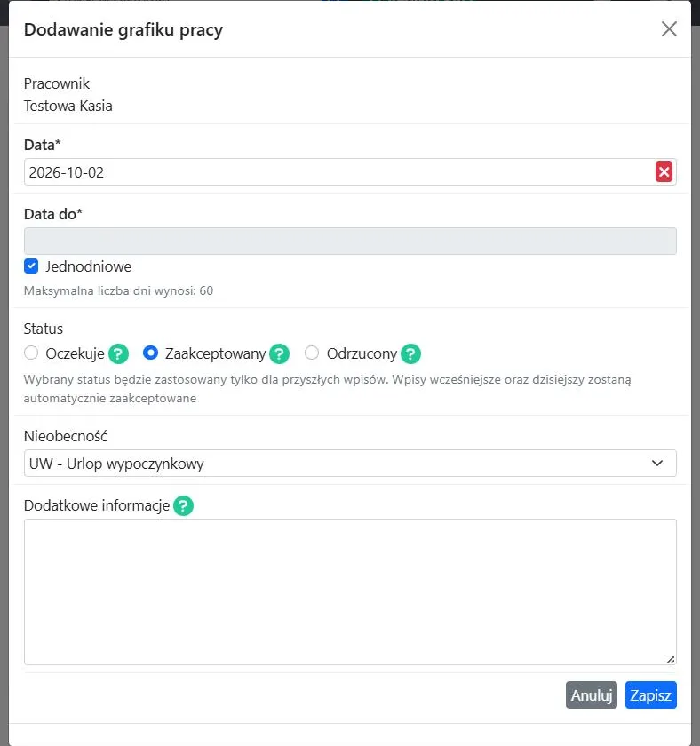The height and width of the screenshot is (746, 700).
Task: Toggle the Jednodniowe checkbox
Action: (x=31, y=266)
